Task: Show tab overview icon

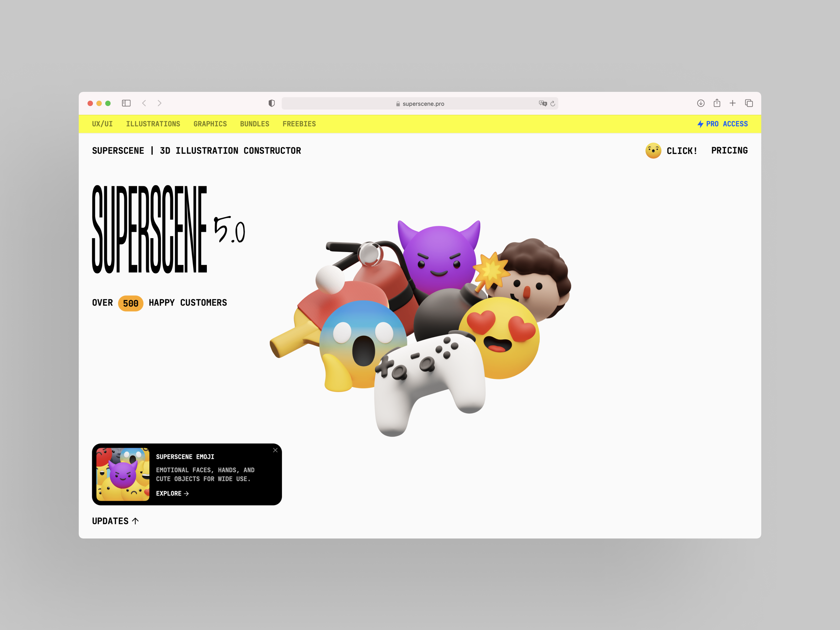Action: coord(749,103)
